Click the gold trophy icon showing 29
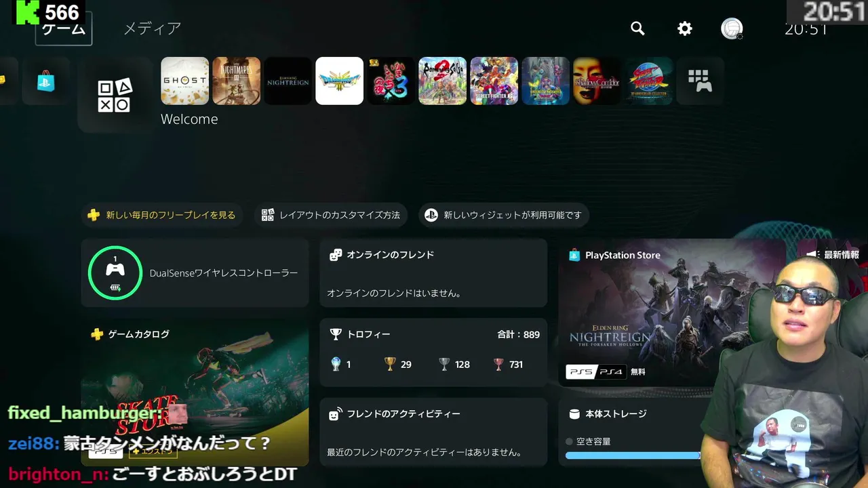 389,364
